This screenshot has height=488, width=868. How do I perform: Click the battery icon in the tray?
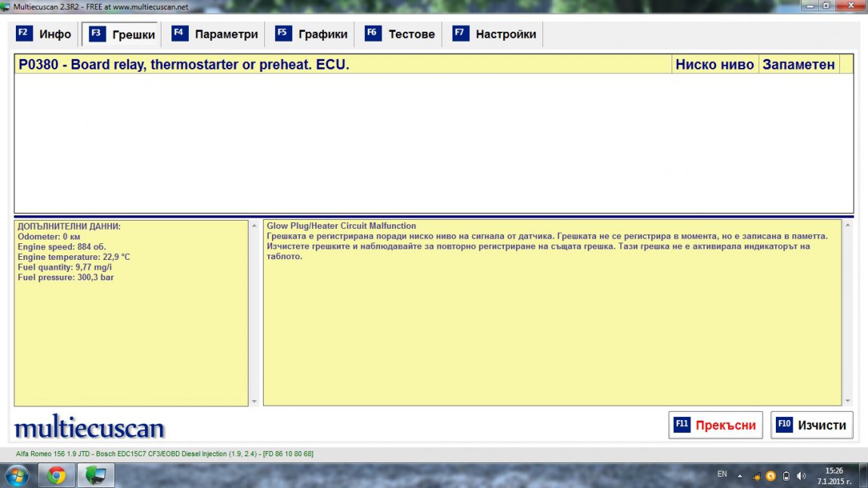coord(786,476)
